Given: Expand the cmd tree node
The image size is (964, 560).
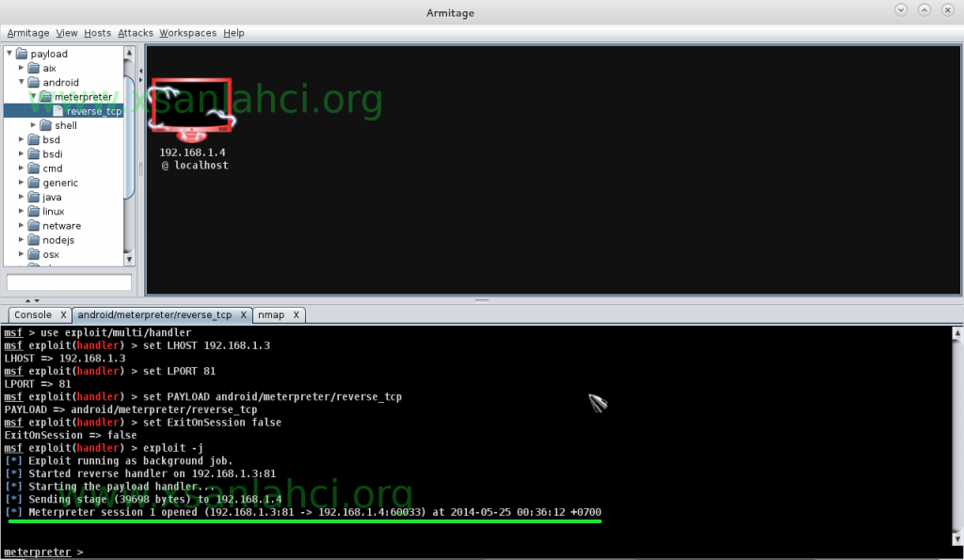Looking at the screenshot, I should tap(21, 168).
